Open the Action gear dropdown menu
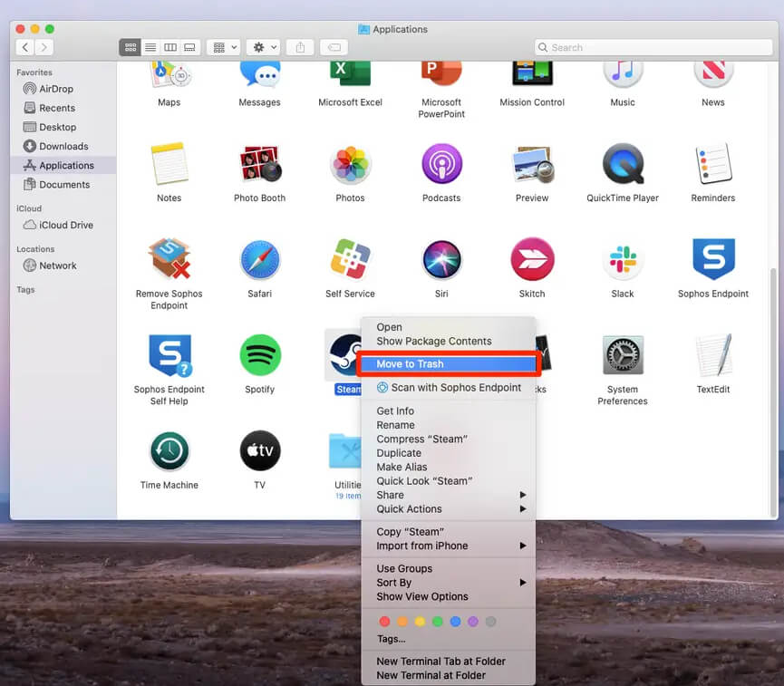Viewport: 784px width, 686px height. pos(263,47)
